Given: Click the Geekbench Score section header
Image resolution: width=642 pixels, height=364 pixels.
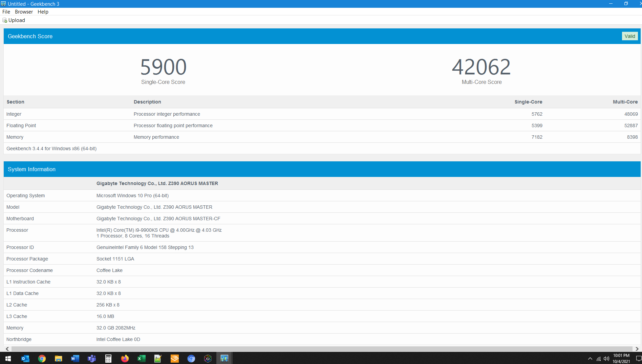Looking at the screenshot, I should pos(322,36).
